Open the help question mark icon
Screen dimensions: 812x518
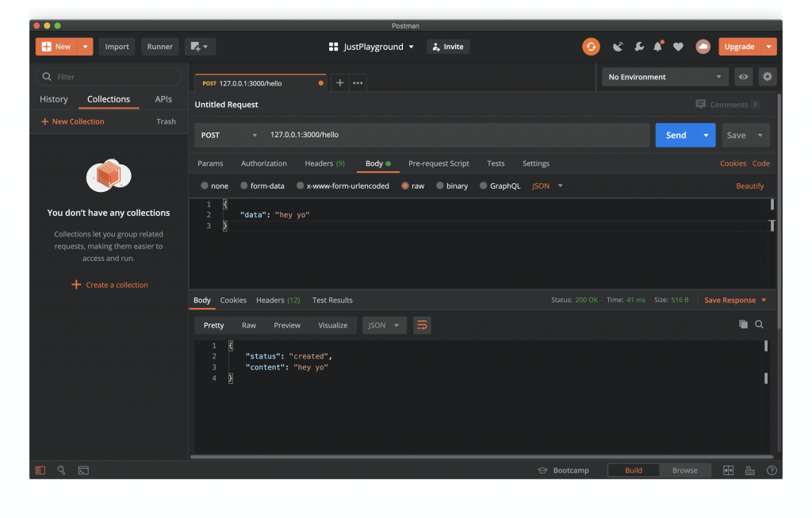(x=772, y=470)
